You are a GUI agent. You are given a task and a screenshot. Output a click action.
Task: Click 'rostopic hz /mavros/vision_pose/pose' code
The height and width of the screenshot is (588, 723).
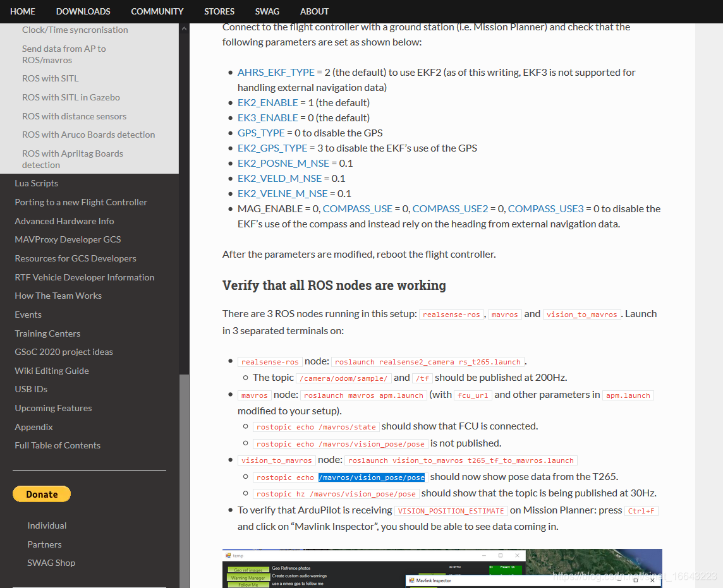click(336, 494)
